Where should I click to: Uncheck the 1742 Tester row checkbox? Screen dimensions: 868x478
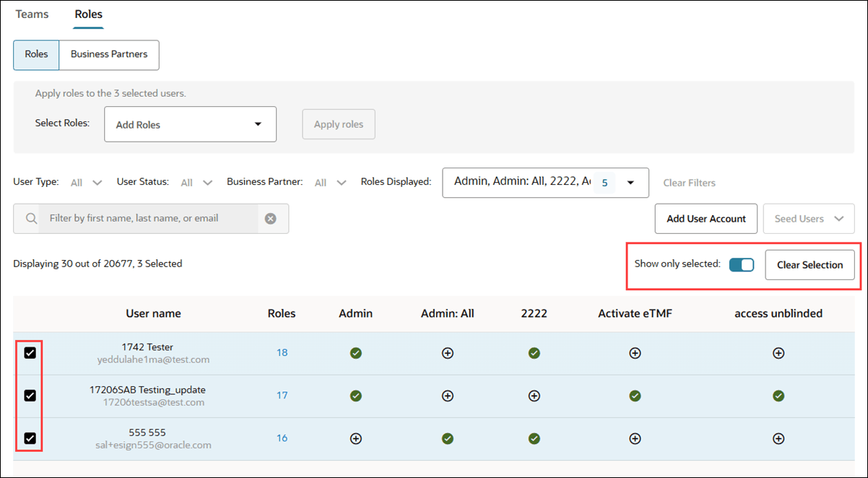point(29,353)
